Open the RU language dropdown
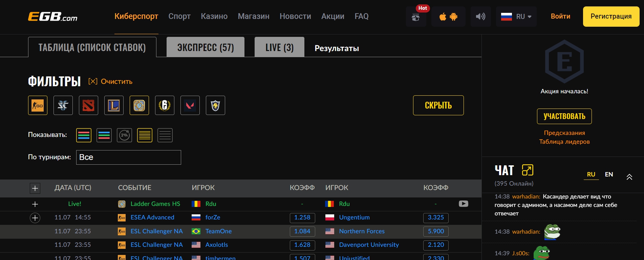Viewport: 644px width, 260px height. point(516,17)
